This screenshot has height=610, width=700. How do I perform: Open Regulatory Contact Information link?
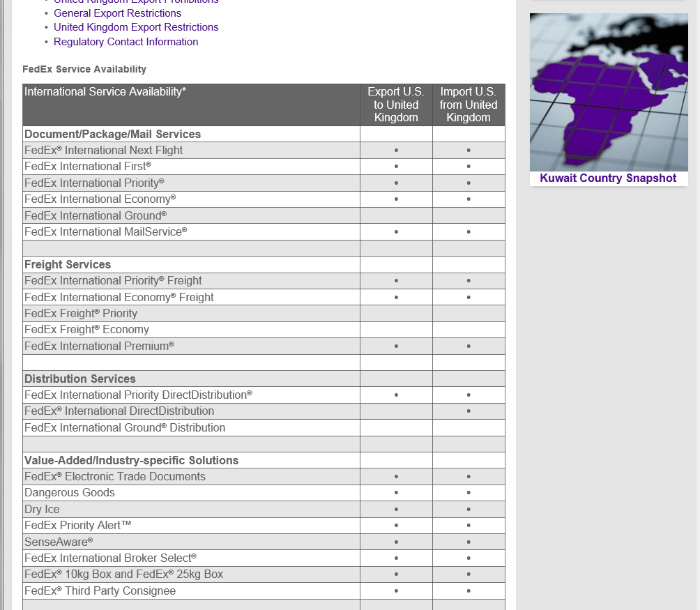click(x=126, y=42)
